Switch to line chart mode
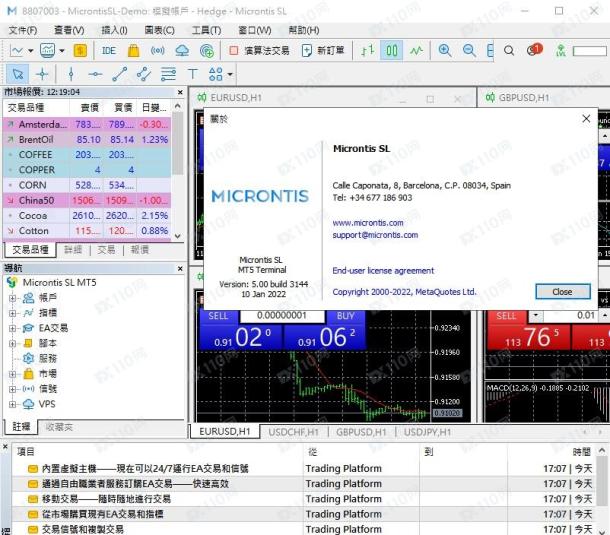 416,51
